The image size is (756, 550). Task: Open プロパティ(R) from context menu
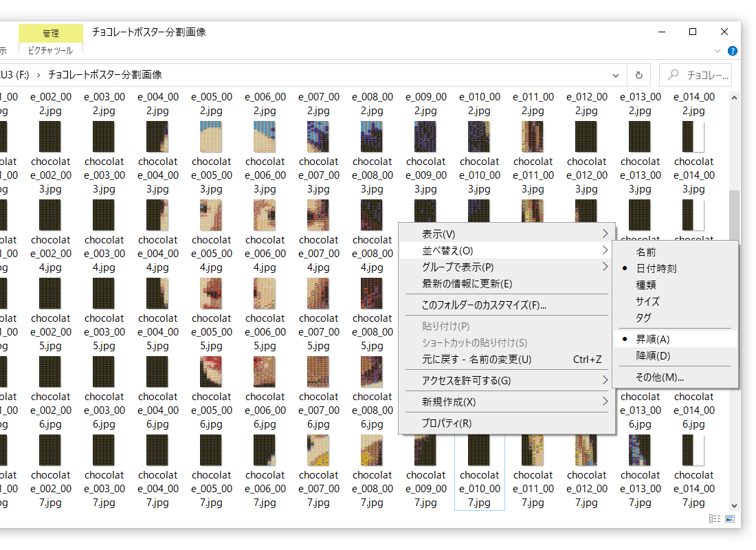point(507,423)
